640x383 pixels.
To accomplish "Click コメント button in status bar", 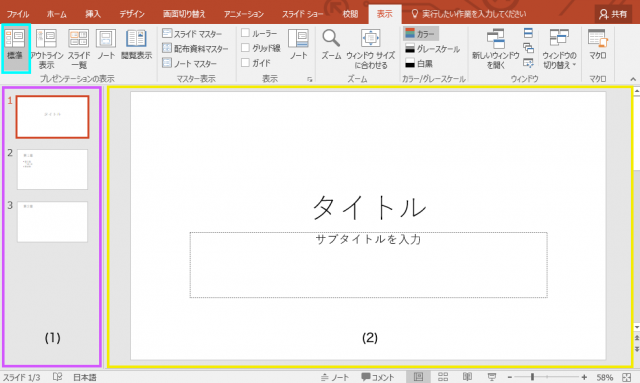I will pos(378,377).
